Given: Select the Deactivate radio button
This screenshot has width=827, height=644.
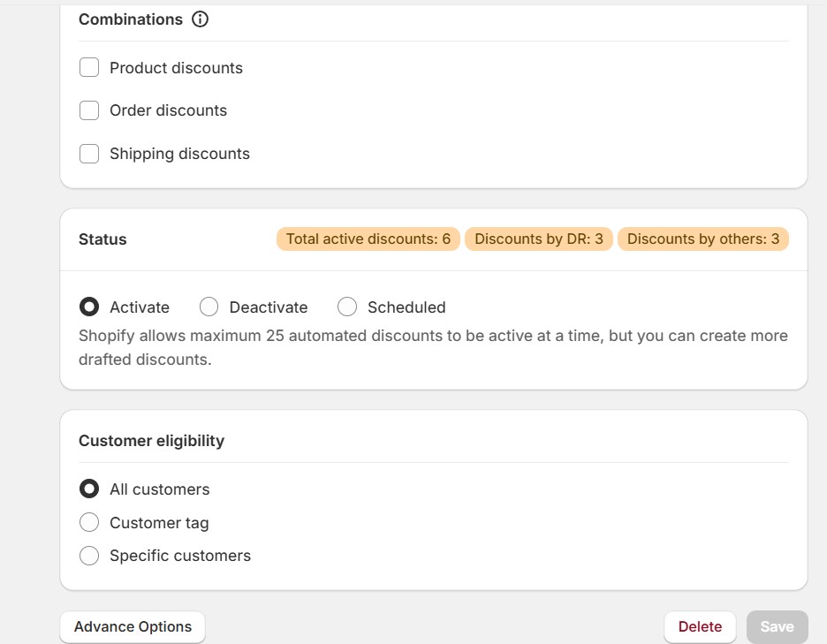Looking at the screenshot, I should (x=209, y=307).
